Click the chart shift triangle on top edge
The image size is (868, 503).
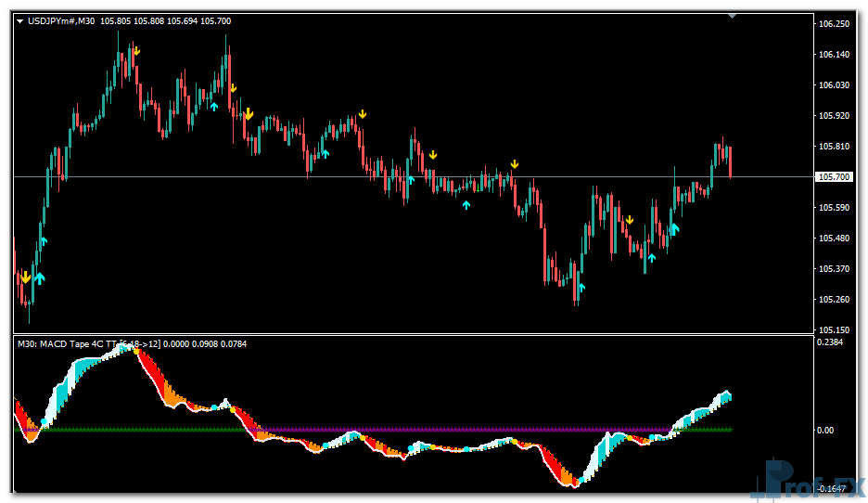point(734,16)
